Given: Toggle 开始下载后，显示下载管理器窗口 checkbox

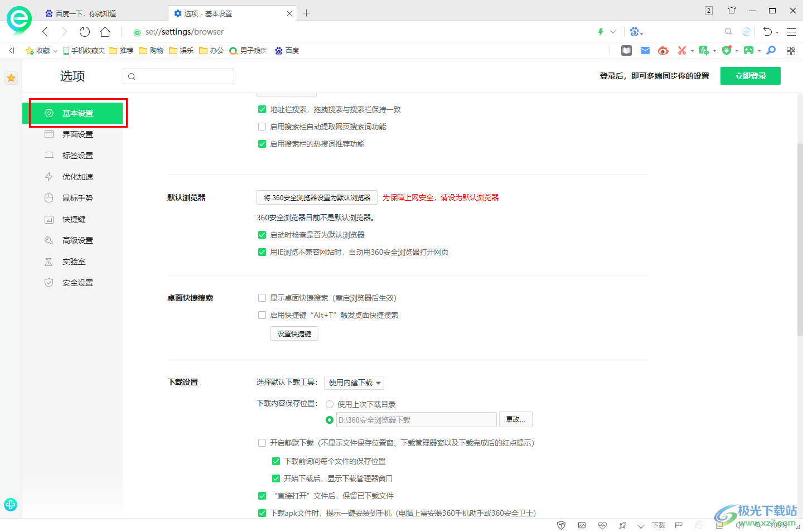Looking at the screenshot, I should pyautogui.click(x=276, y=478).
